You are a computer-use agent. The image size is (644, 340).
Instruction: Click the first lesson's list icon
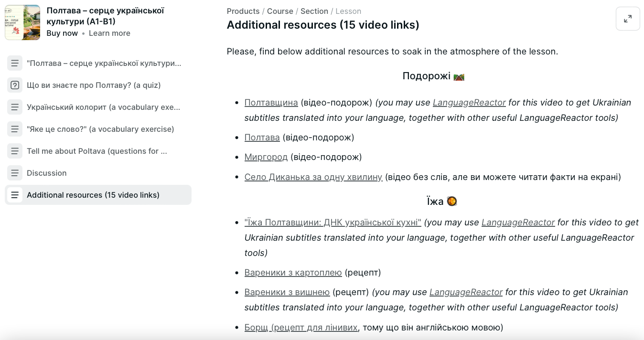[x=15, y=63]
